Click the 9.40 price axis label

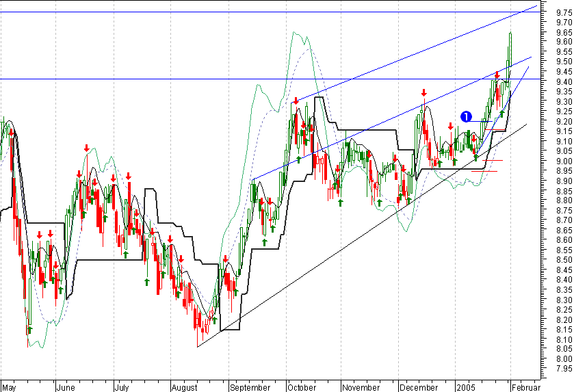564,81
